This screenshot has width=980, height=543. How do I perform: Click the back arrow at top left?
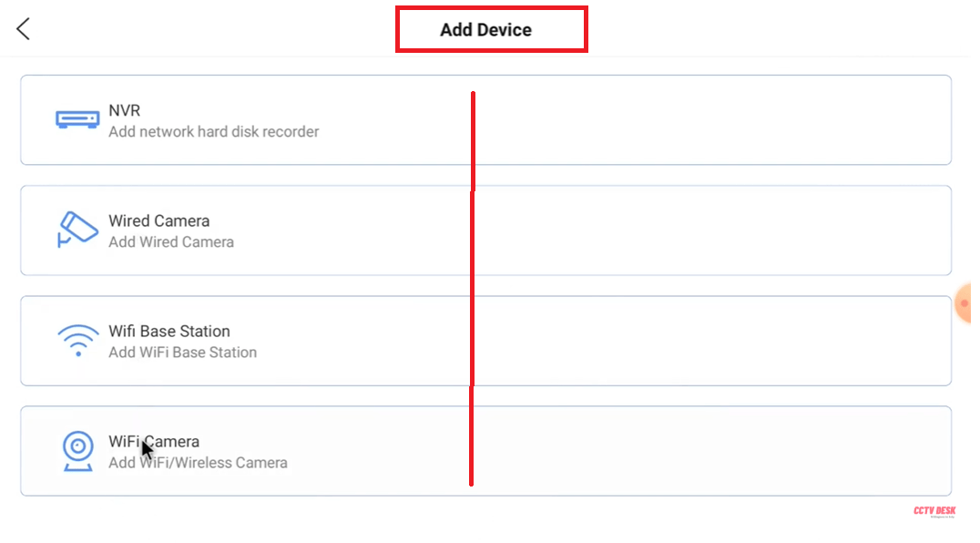(21, 28)
